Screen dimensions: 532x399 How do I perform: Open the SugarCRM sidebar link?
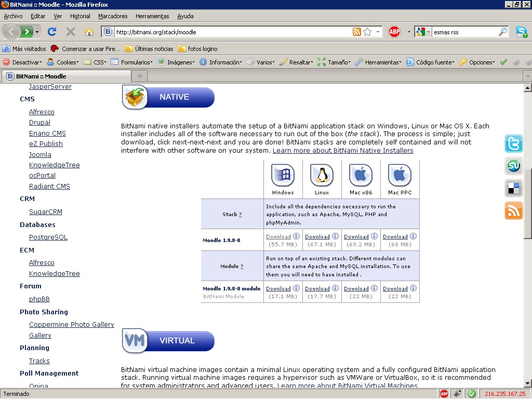pos(46,212)
